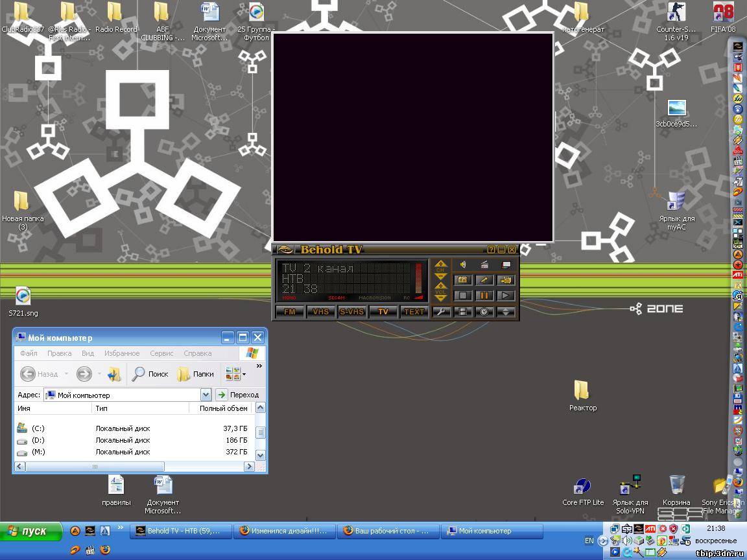Screen dimensions: 747x560
Task: Click the up-down arrows expand button in Behold TV
Action: [506, 312]
